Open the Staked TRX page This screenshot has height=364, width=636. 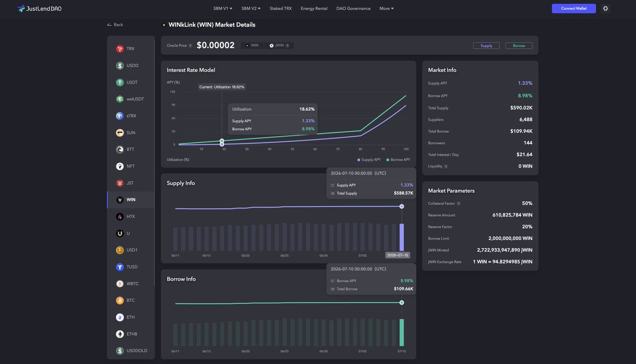pos(280,8)
